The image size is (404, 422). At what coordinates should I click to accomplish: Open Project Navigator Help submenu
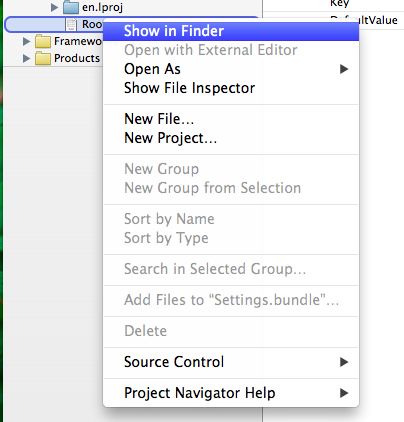(231, 393)
